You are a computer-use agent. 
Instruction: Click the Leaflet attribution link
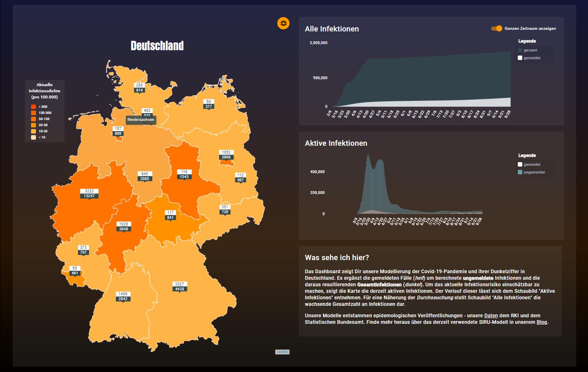point(282,352)
